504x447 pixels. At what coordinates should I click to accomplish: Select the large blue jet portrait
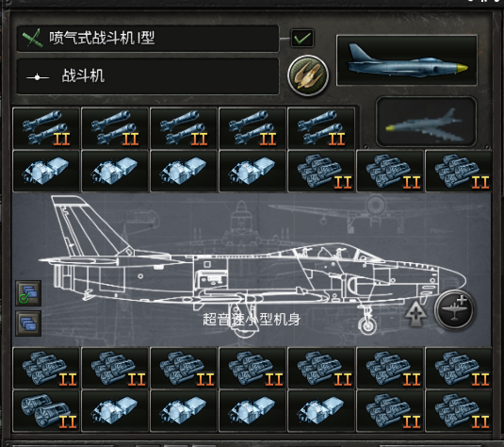tap(406, 60)
